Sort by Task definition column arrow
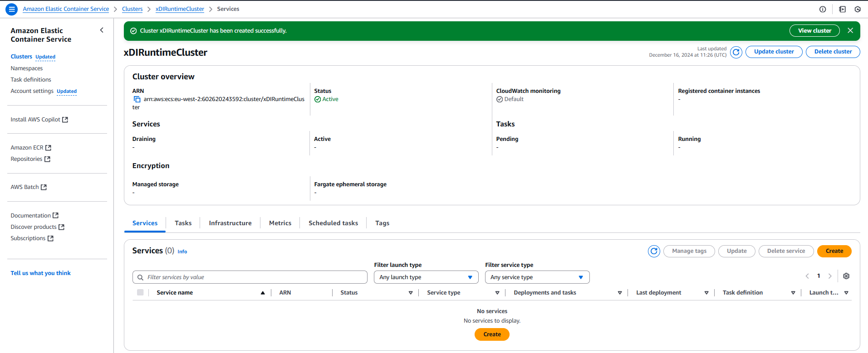Image resolution: width=868 pixels, height=353 pixels. (x=793, y=293)
